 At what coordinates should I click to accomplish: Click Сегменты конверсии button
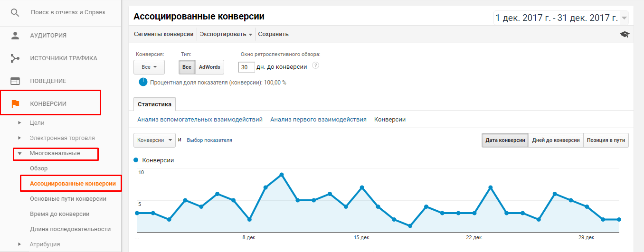tap(164, 34)
